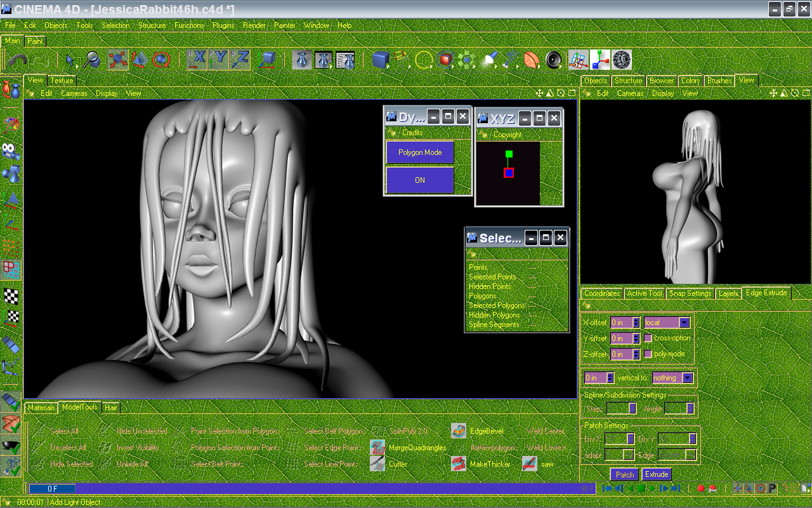Viewport: 812px width, 508px height.
Task: Select the checkerboard texture mode icon
Action: click(11, 297)
